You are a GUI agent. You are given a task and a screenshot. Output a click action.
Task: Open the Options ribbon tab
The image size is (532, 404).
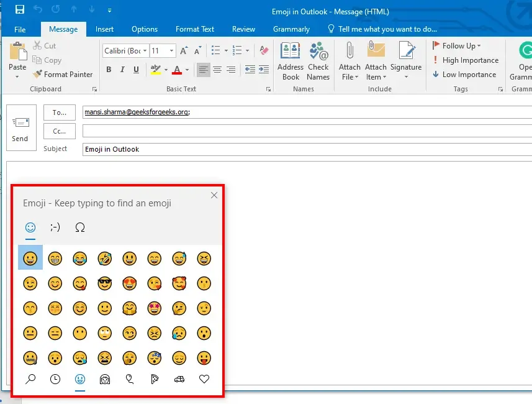click(144, 29)
